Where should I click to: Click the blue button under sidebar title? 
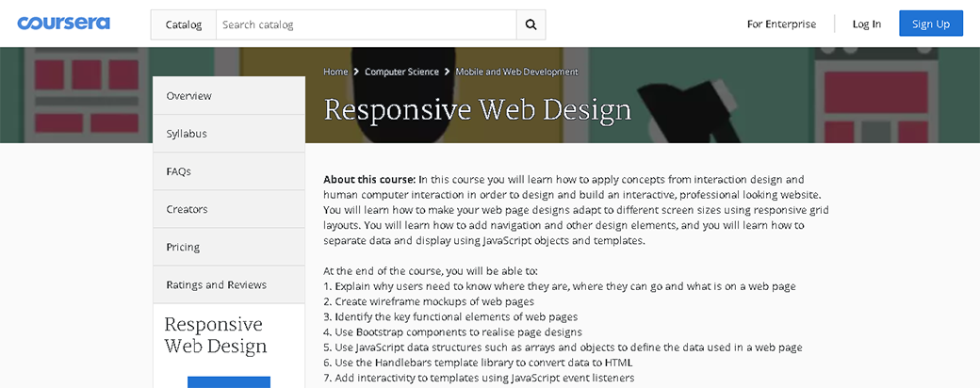click(229, 381)
